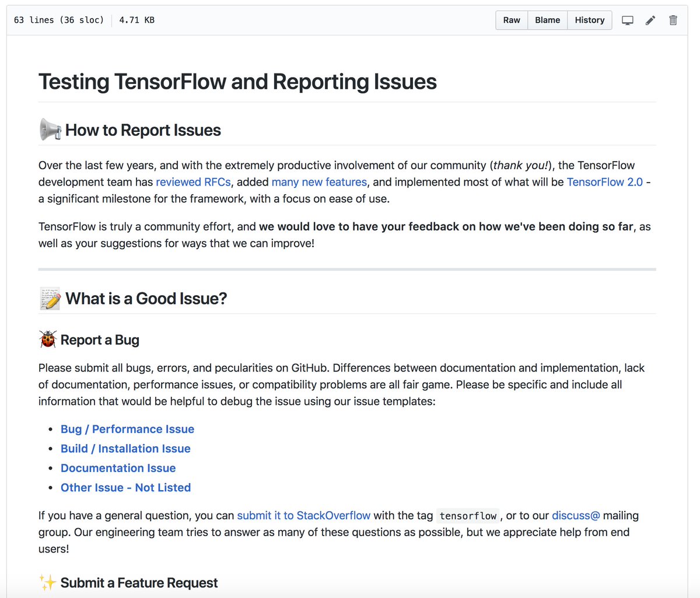
Task: Follow the many new features link
Action: click(x=319, y=182)
